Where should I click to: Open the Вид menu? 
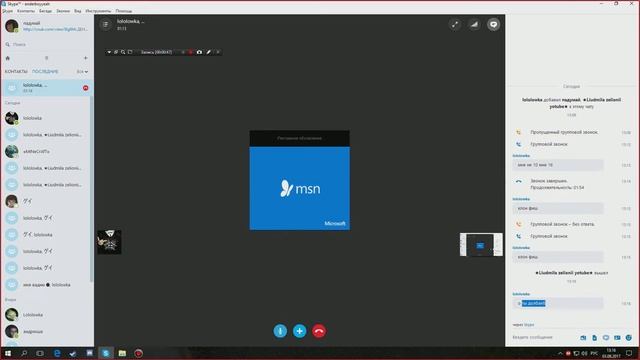pos(78,11)
